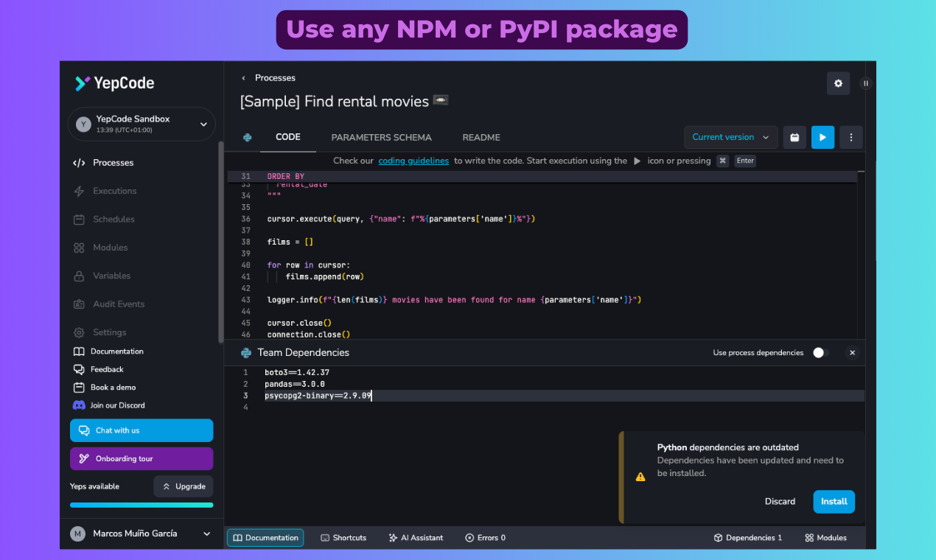
Task: Open process settings with the gear icon
Action: pyautogui.click(x=838, y=83)
